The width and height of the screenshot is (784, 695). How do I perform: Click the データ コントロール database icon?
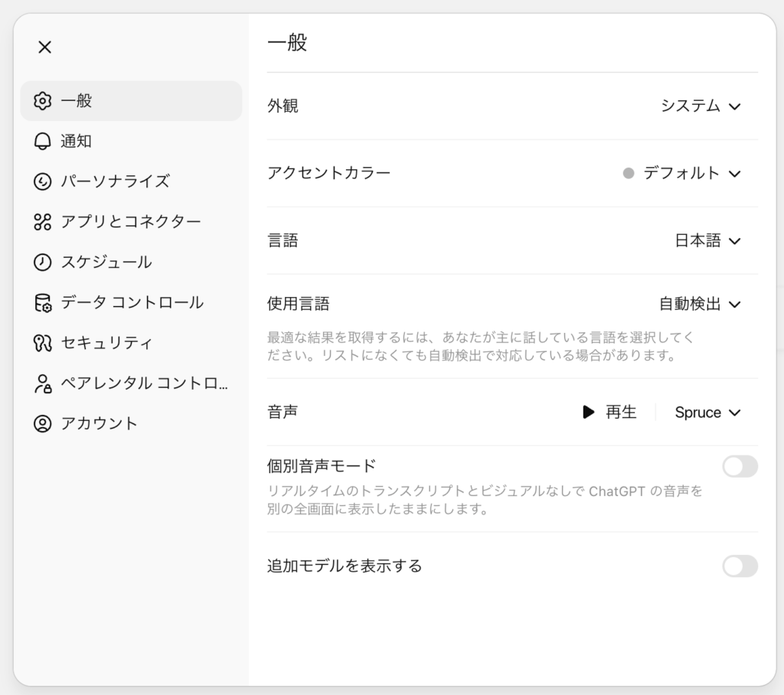[x=42, y=303]
